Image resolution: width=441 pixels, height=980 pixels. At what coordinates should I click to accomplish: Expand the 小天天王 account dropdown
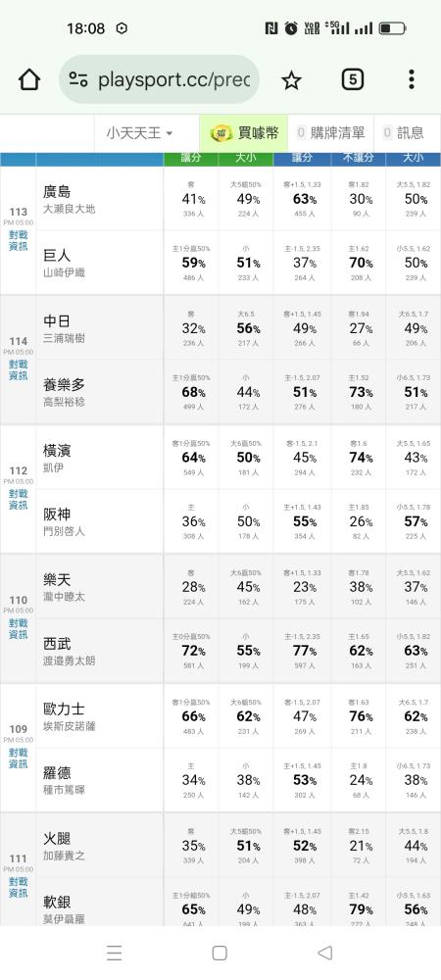point(139,133)
